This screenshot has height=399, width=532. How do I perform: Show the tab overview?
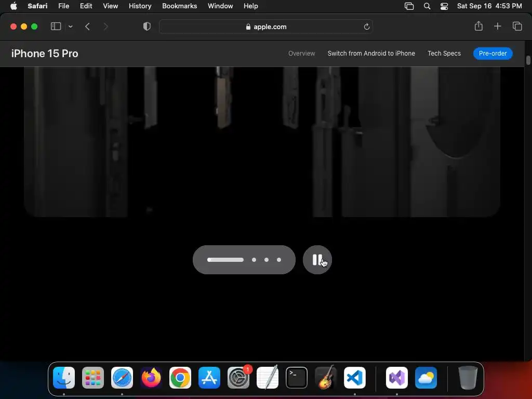517,26
